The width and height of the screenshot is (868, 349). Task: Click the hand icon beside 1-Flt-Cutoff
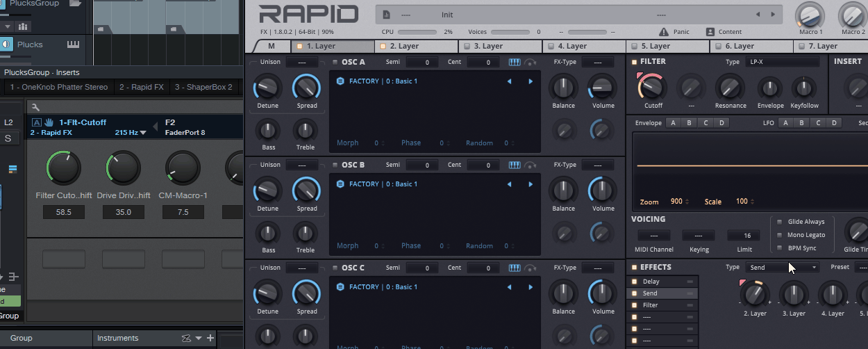pos(49,122)
